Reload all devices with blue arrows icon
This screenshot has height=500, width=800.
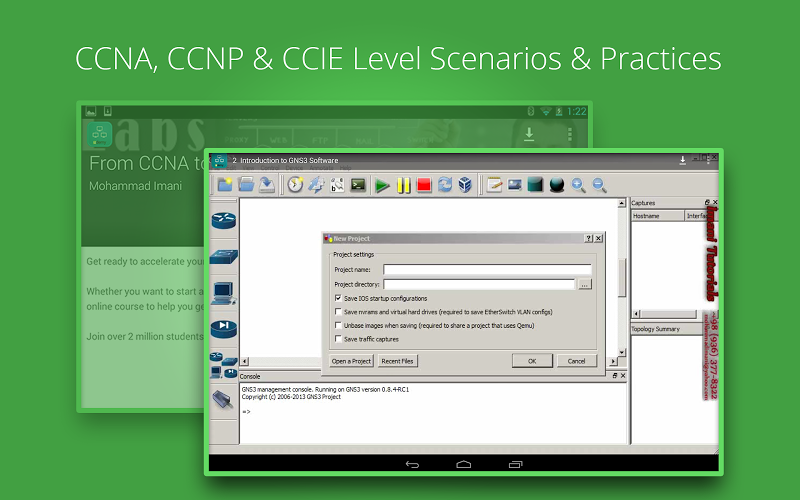(445, 184)
